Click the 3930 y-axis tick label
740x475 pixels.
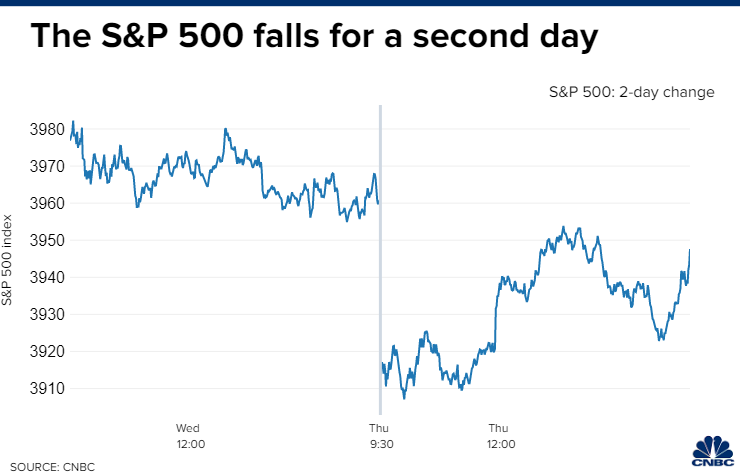tap(46, 314)
